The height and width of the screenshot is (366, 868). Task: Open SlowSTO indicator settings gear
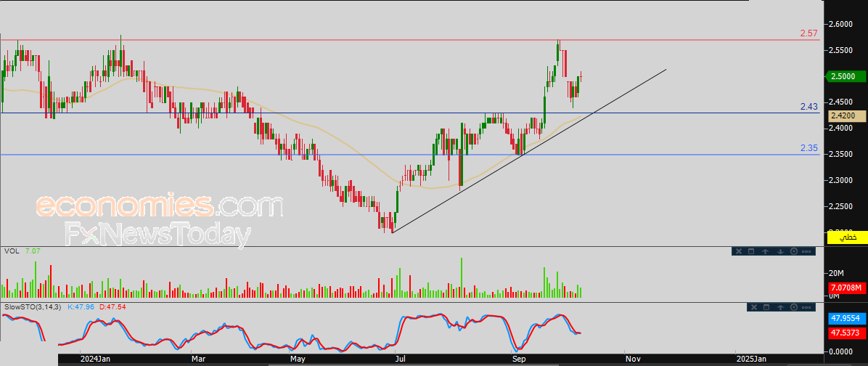[794, 307]
